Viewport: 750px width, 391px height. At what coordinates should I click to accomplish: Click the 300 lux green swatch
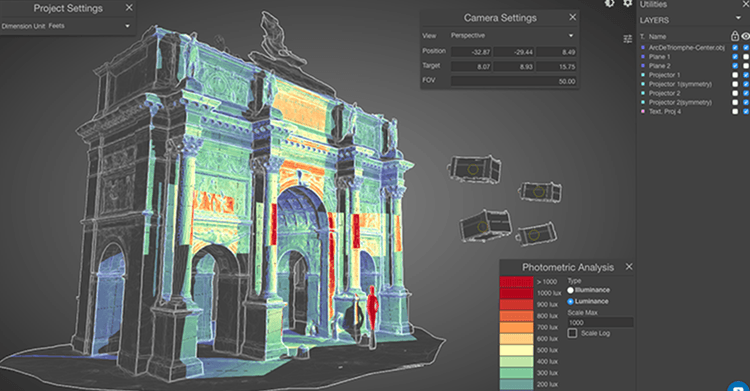(516, 373)
